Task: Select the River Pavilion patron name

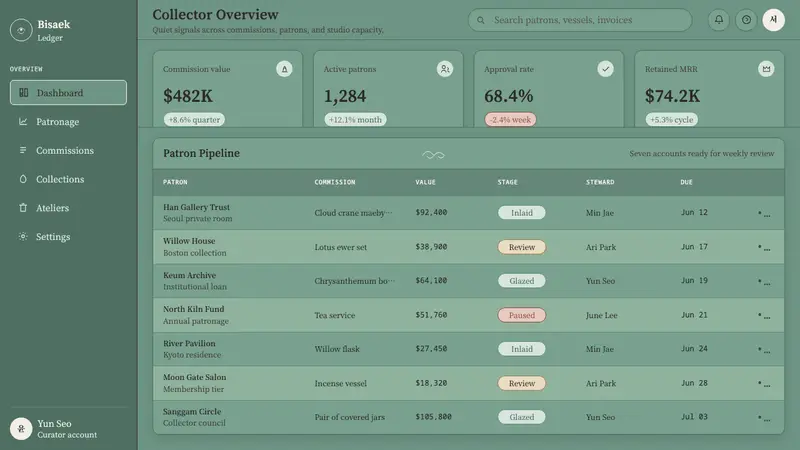Action: pyautogui.click(x=189, y=343)
